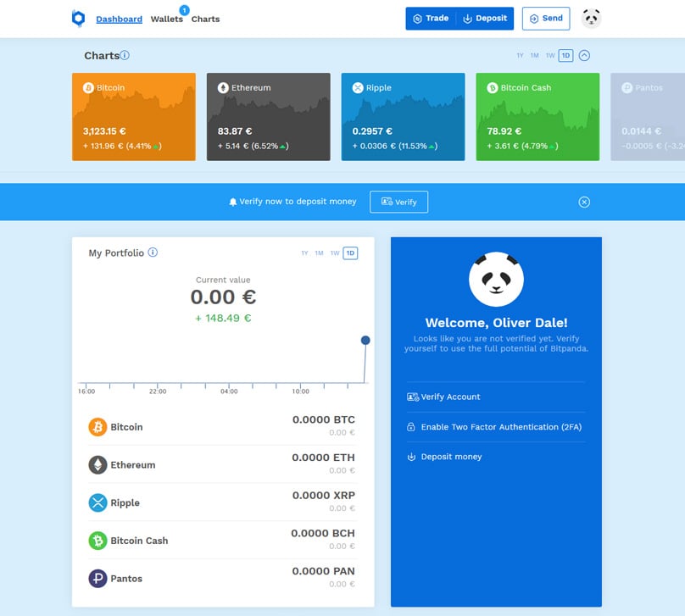Click the portfolio chart data point marker

(365, 340)
